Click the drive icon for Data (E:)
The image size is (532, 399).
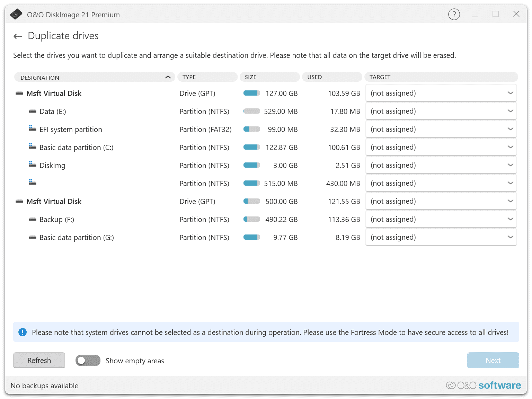[33, 112]
